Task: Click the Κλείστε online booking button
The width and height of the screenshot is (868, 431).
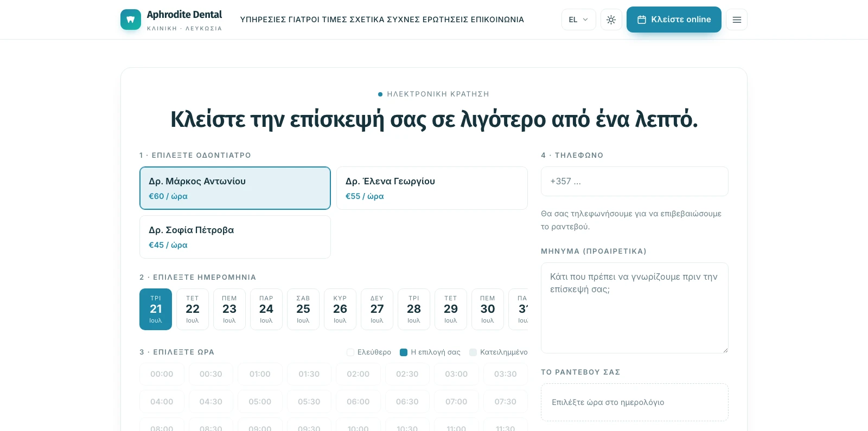Action: tap(674, 20)
